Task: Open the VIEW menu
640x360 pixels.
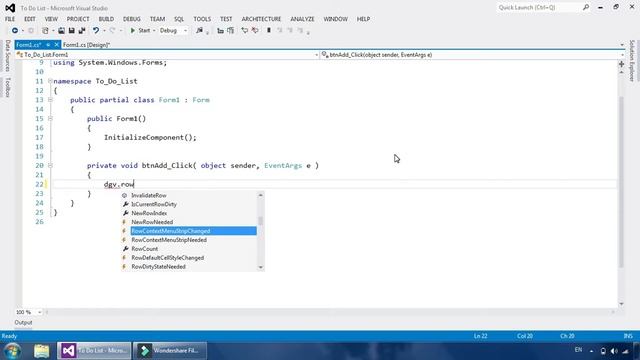Action: coord(51,19)
